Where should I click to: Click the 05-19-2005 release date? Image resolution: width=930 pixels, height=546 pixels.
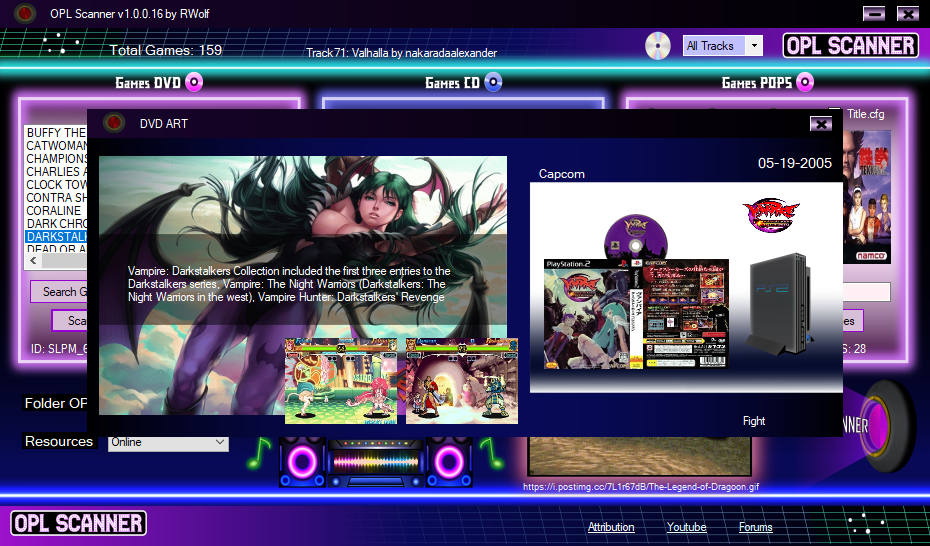(x=795, y=163)
